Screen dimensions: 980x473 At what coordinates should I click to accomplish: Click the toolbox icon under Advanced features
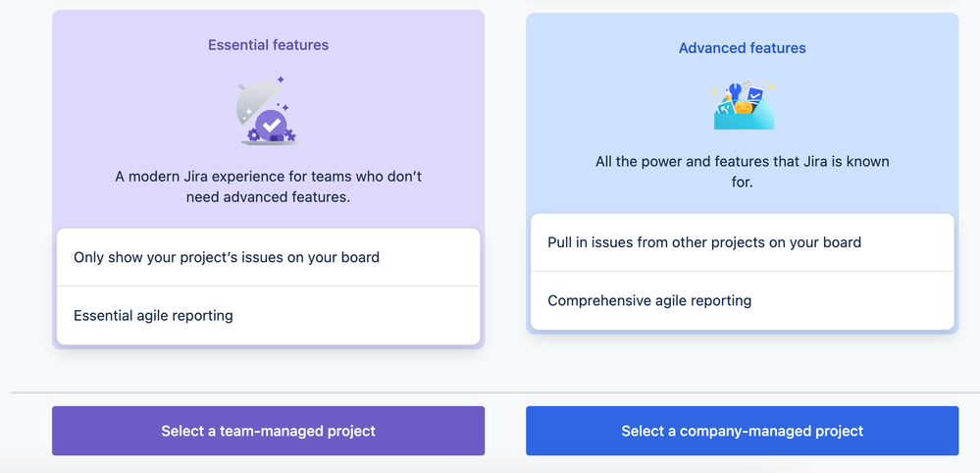click(x=743, y=105)
